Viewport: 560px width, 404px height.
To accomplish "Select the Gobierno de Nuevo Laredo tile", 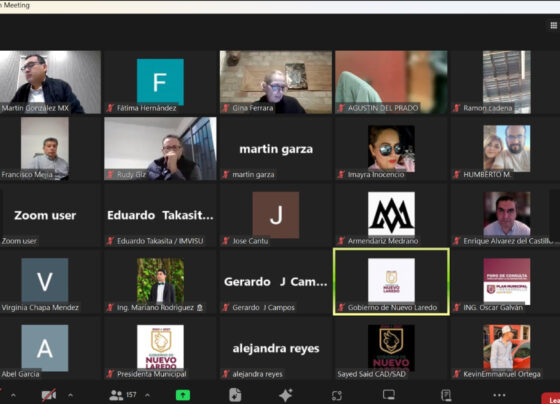I will pos(391,282).
